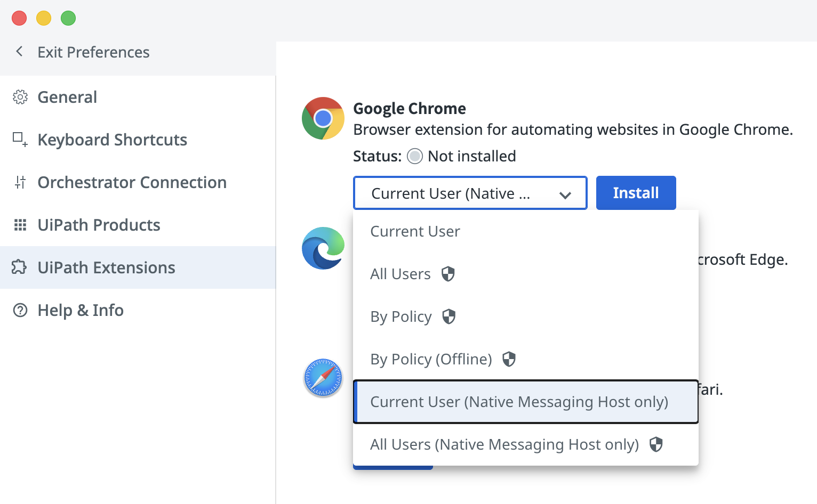Click the Not installed status indicator circle
The image size is (817, 504).
(415, 156)
